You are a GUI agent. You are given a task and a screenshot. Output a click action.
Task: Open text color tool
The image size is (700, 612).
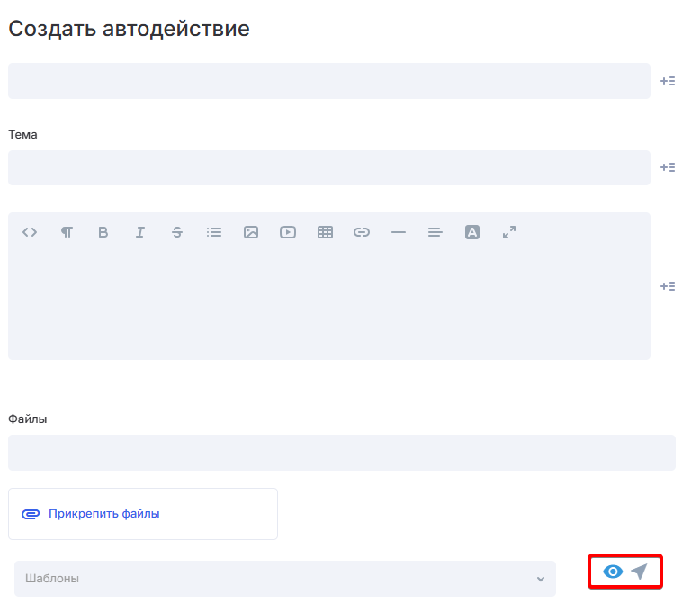tap(472, 232)
